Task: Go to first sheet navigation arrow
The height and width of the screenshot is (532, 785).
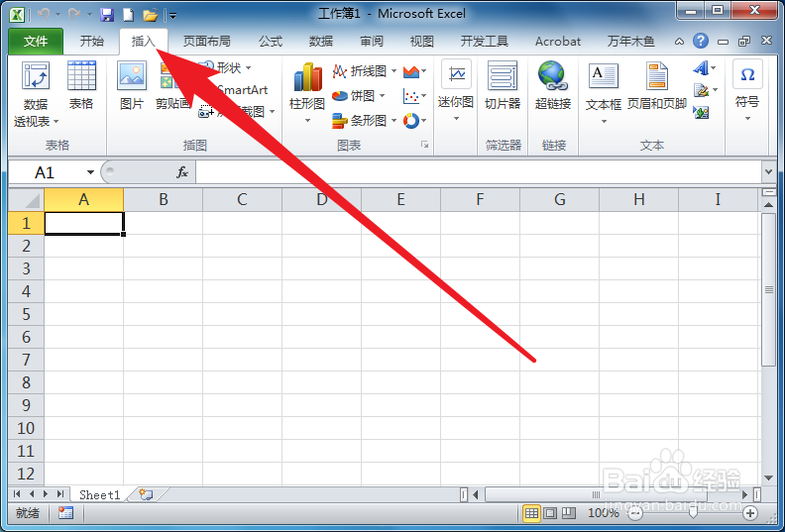Action: [17, 494]
